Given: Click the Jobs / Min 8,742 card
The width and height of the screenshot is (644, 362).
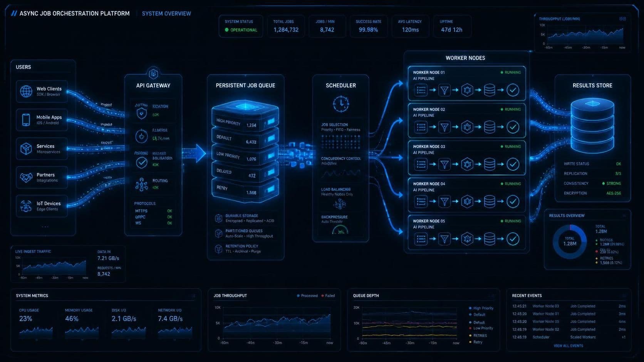Looking at the screenshot, I should coord(327,26).
